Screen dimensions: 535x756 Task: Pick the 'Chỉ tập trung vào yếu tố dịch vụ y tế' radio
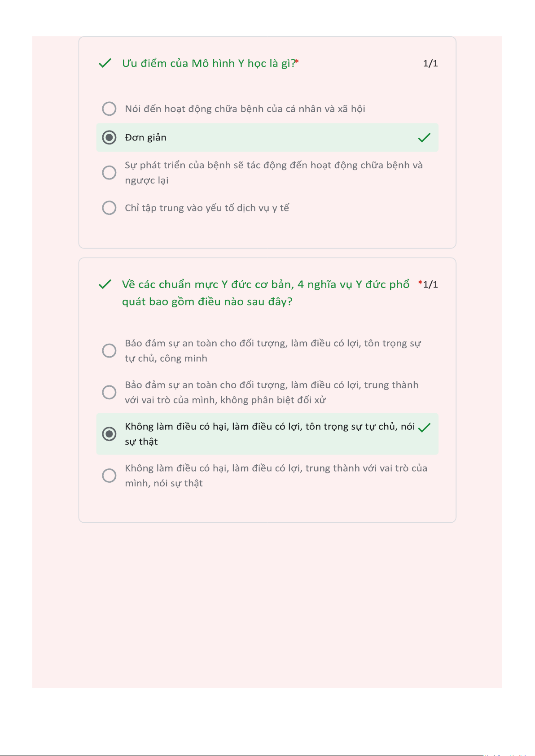[109, 208]
